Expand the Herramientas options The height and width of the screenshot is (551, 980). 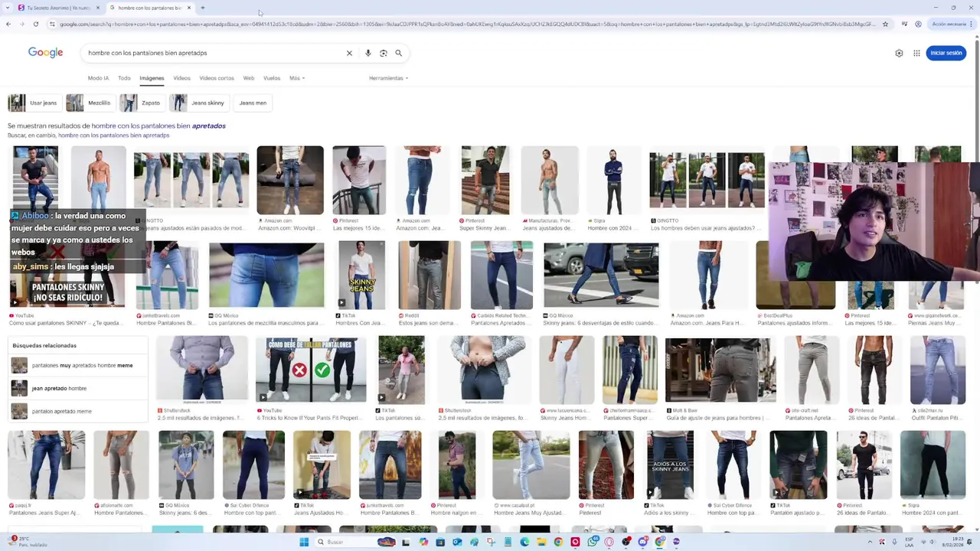pyautogui.click(x=388, y=78)
